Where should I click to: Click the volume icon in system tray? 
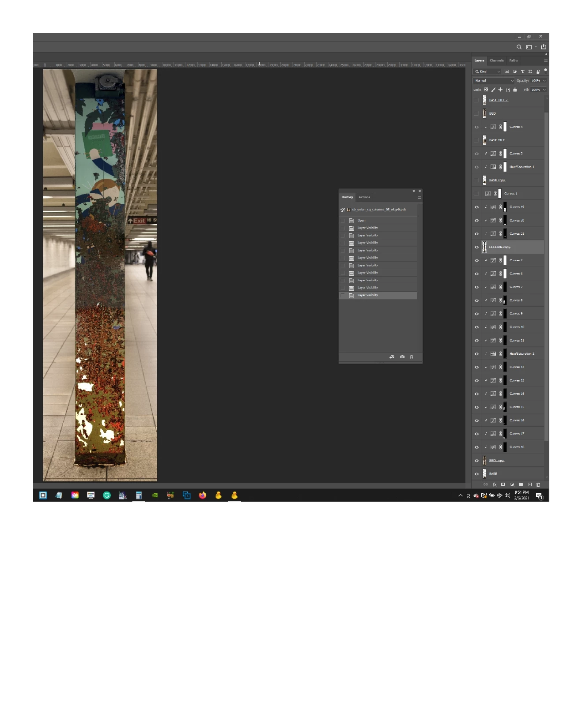point(507,495)
